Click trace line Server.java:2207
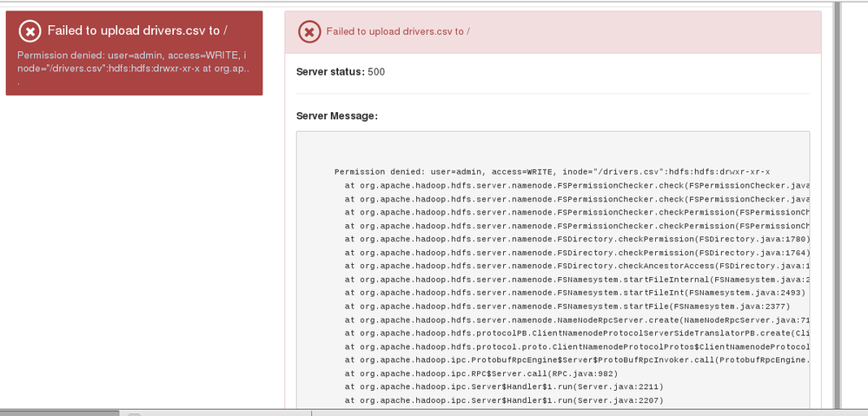The width and height of the screenshot is (868, 416). tap(504, 400)
